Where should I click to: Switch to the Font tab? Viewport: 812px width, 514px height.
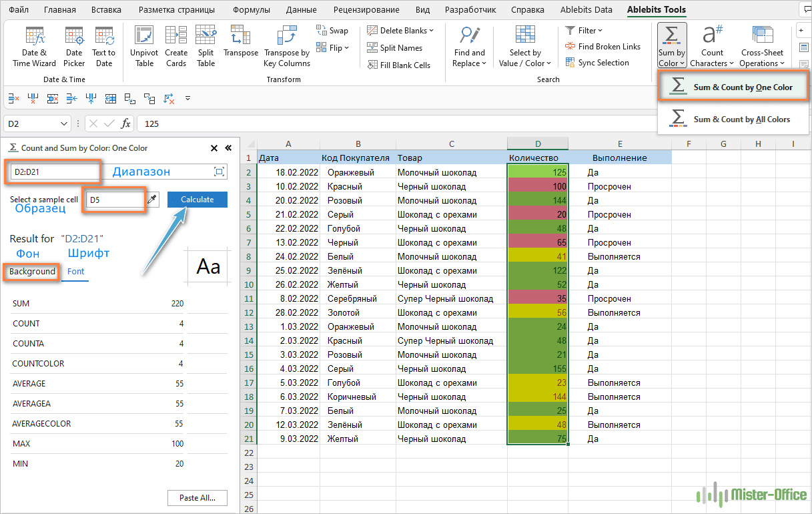click(x=76, y=272)
